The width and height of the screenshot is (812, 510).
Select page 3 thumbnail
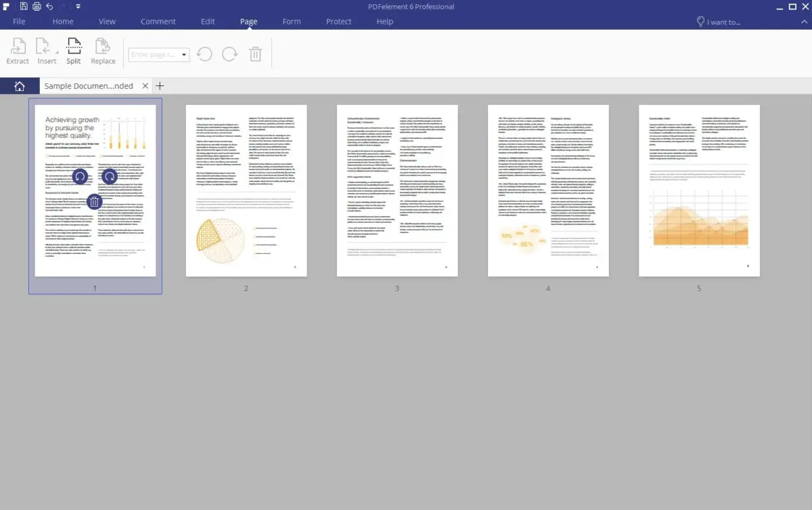pyautogui.click(x=397, y=190)
